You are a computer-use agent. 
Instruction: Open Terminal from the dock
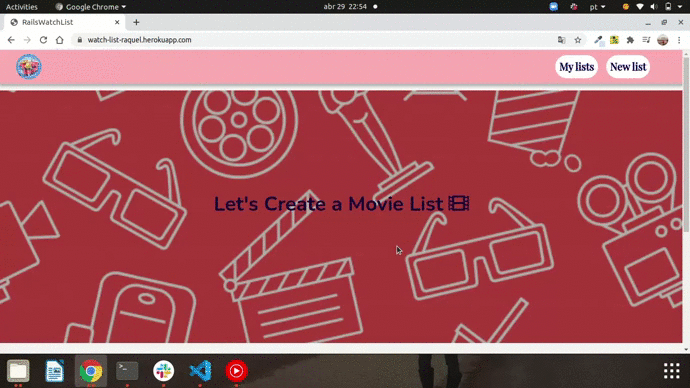pyautogui.click(x=127, y=371)
